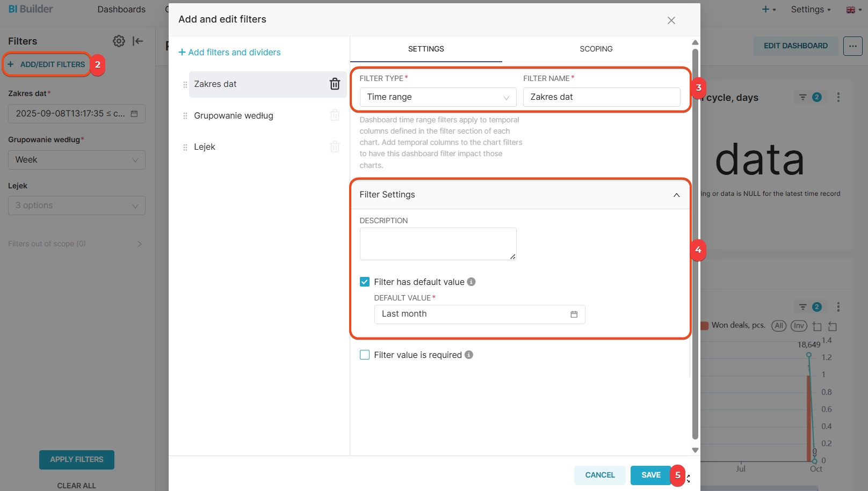Click the Filter Name input field
This screenshot has height=491, width=868.
click(601, 97)
